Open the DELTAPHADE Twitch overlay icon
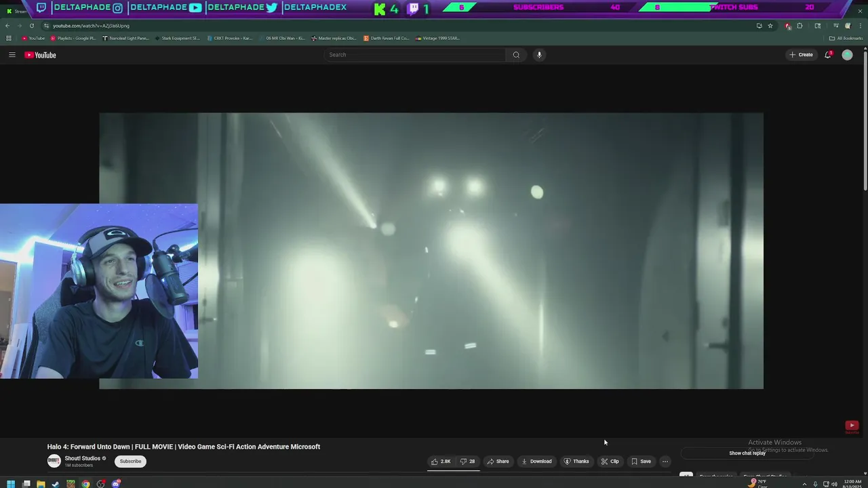868x488 pixels. click(x=41, y=7)
